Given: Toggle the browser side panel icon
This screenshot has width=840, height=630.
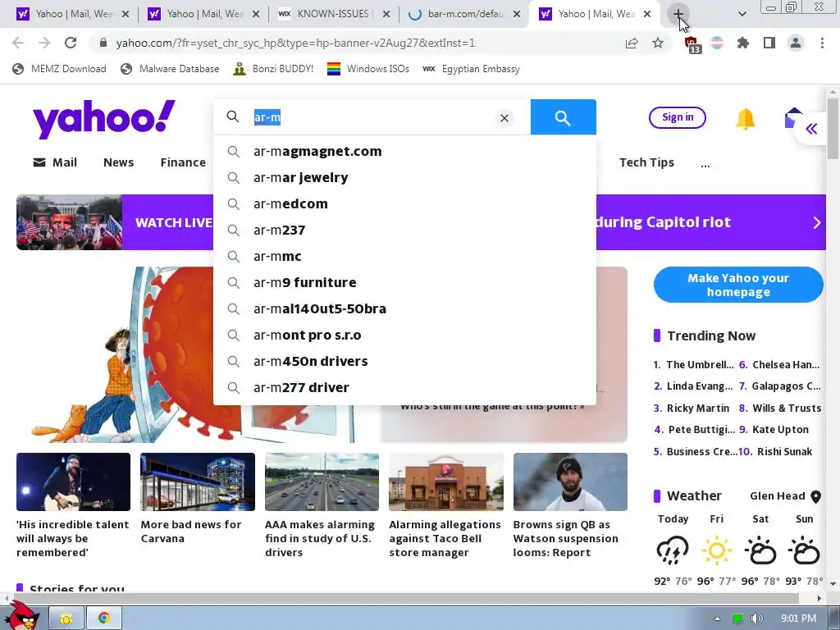Looking at the screenshot, I should tap(769, 43).
